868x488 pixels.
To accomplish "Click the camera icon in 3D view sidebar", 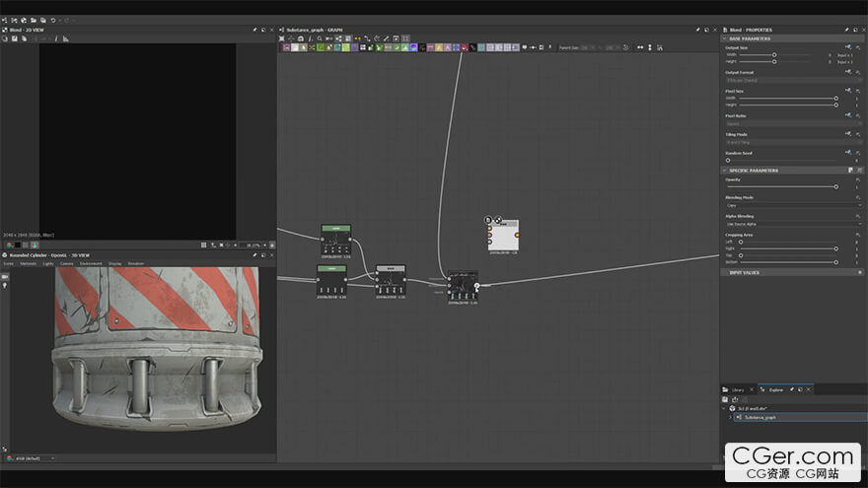I will [5, 277].
